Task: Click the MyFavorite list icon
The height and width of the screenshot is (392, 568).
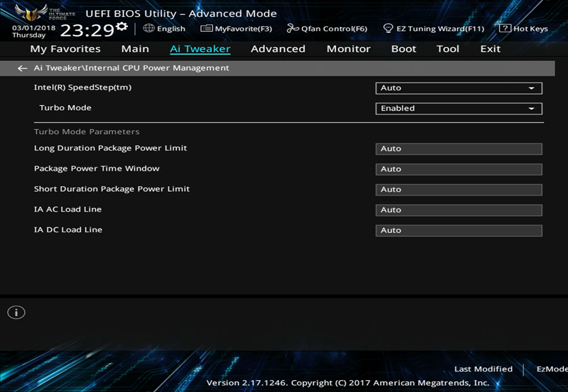Action: [207, 28]
